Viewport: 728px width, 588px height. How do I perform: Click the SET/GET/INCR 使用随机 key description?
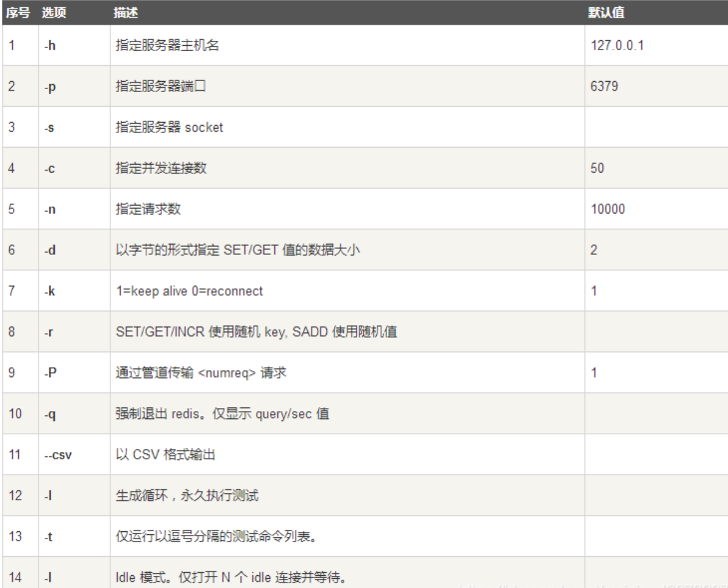coord(256,332)
